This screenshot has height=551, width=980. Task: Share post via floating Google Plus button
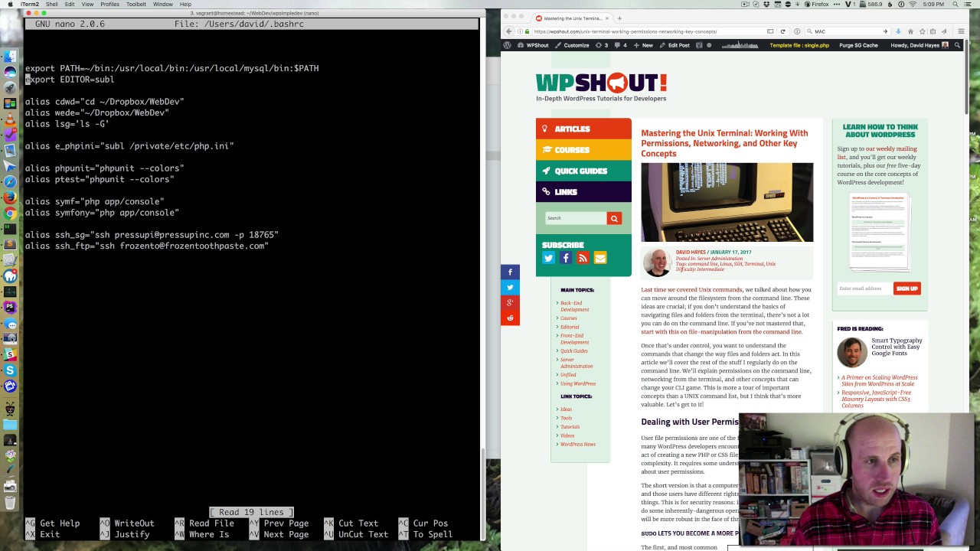pos(510,302)
